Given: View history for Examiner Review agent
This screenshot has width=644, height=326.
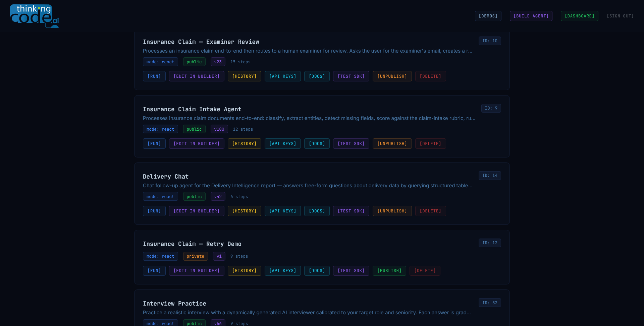Looking at the screenshot, I should (245, 76).
